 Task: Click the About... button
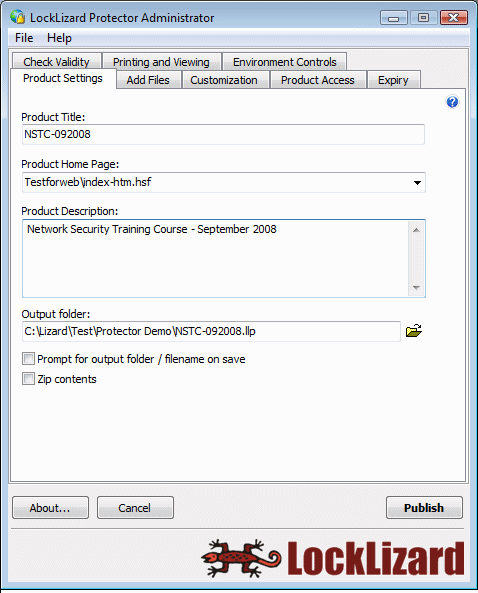[50, 508]
